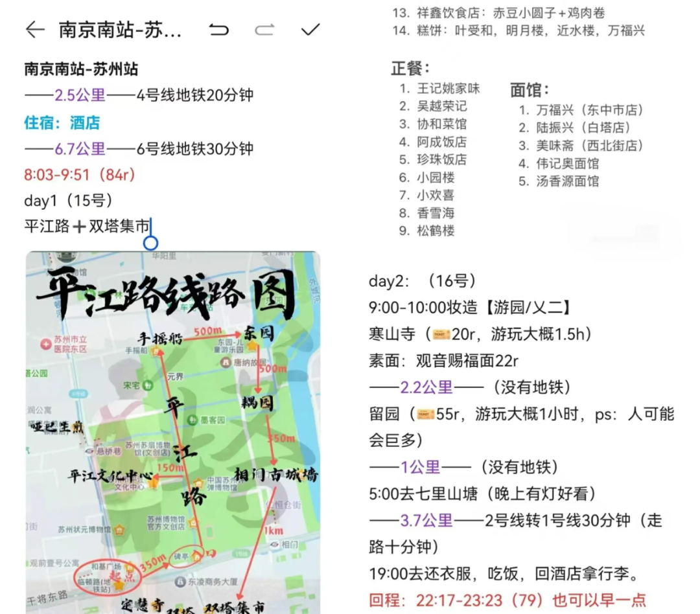Click the 面馆 section heading
700x614 pixels.
point(530,89)
